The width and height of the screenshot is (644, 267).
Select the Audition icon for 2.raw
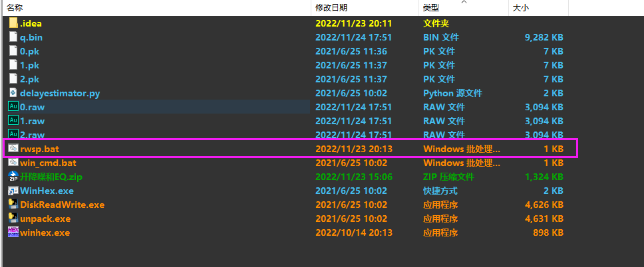pyautogui.click(x=13, y=134)
